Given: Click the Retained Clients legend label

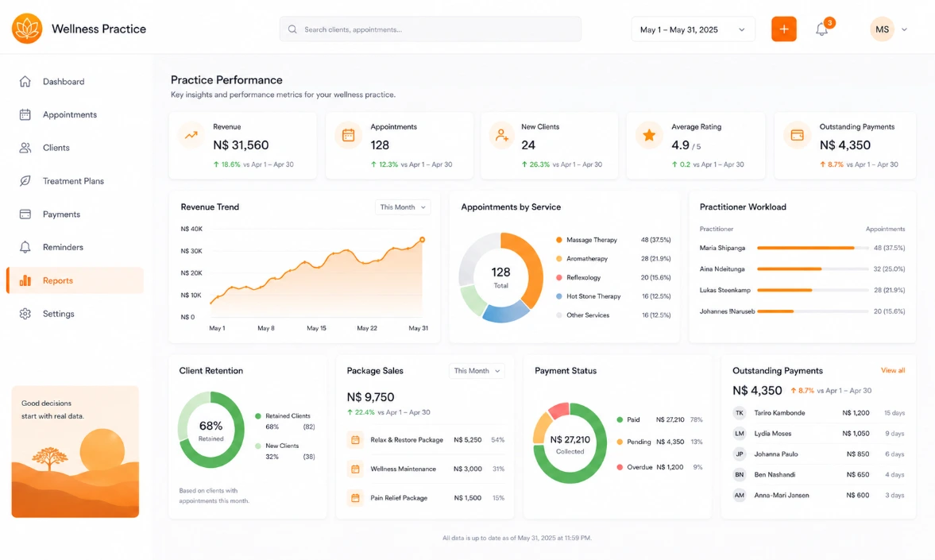Looking at the screenshot, I should tap(288, 415).
